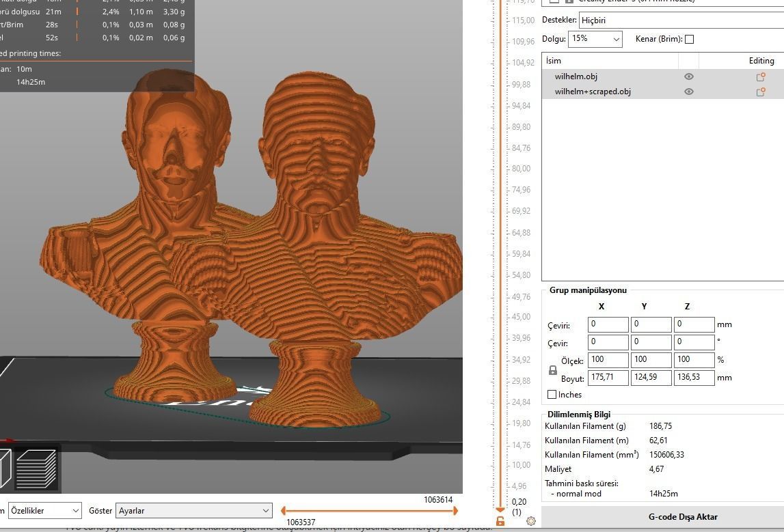Click the 3,30 g value in the legend

tap(174, 12)
